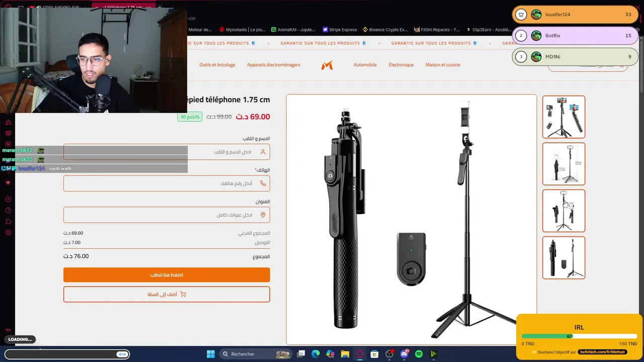Click the orange order-now button
Image resolution: width=644 pixels, height=362 pixels.
pos(167,275)
